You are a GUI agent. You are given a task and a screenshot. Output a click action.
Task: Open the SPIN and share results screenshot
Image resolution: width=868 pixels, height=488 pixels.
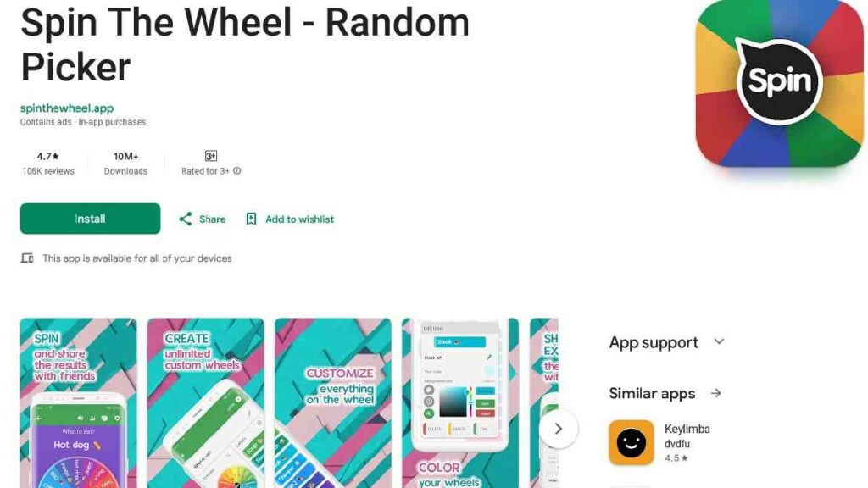coord(79,402)
